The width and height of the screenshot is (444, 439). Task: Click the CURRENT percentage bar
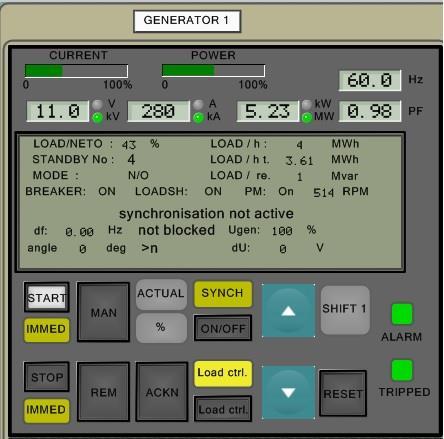pos(76,71)
